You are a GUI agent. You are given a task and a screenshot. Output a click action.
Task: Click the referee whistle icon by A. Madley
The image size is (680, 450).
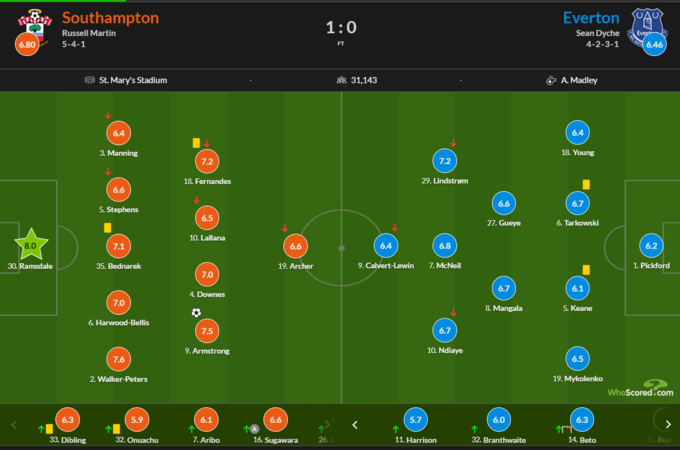[x=551, y=80]
